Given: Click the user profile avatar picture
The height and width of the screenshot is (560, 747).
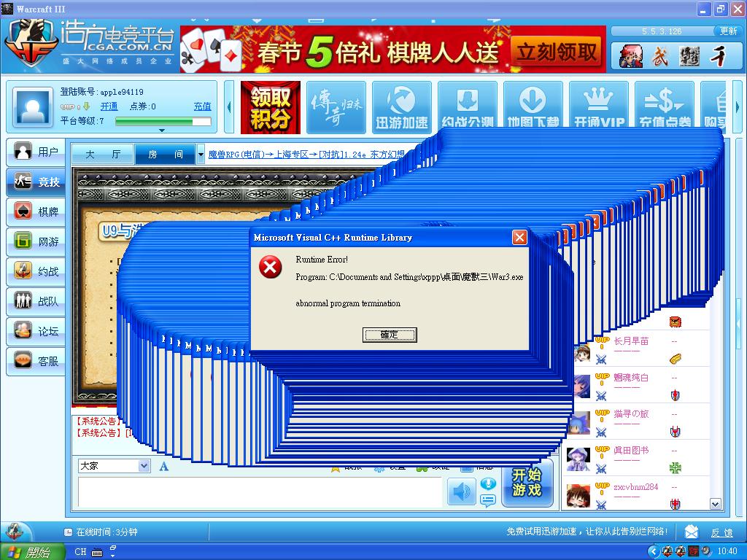Looking at the screenshot, I should coord(33,107).
